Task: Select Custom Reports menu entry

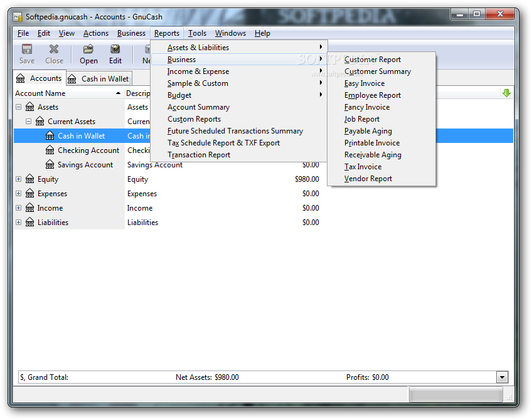Action: 238,119
